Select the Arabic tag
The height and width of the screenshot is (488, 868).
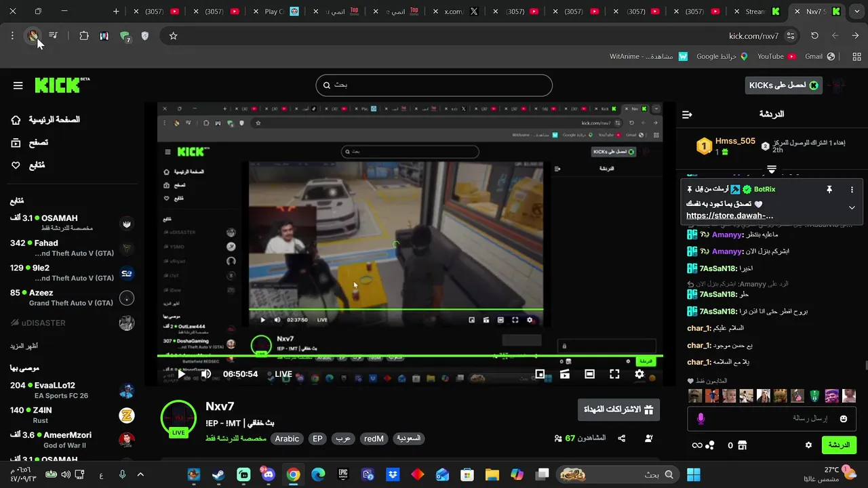pyautogui.click(x=287, y=439)
